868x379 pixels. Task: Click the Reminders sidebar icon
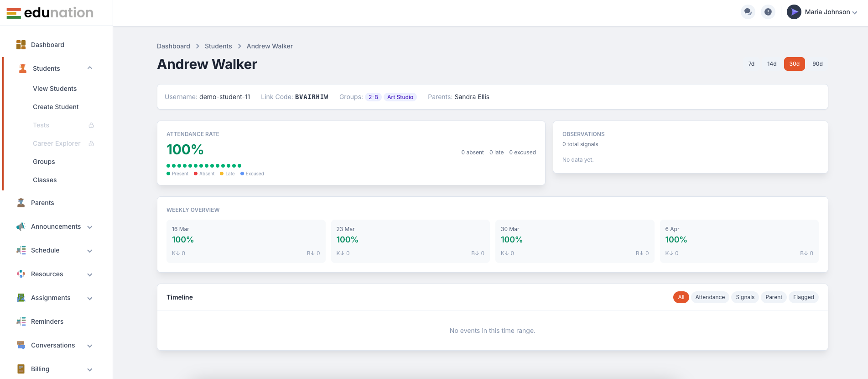click(x=21, y=321)
